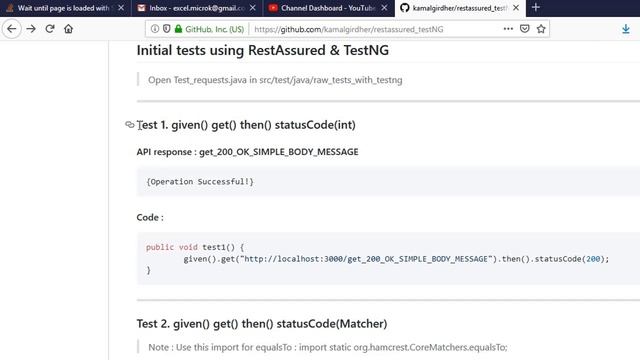Close the 'Wait until page is loaded' tab

121,8
